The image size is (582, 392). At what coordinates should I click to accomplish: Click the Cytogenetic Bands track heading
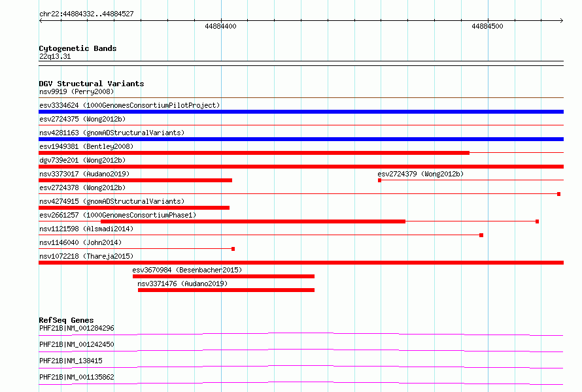click(78, 48)
